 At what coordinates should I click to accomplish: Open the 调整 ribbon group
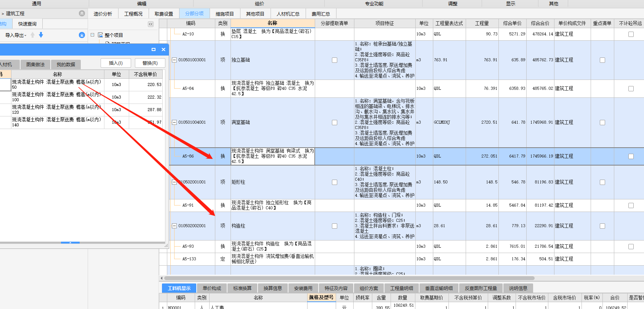[x=453, y=3]
